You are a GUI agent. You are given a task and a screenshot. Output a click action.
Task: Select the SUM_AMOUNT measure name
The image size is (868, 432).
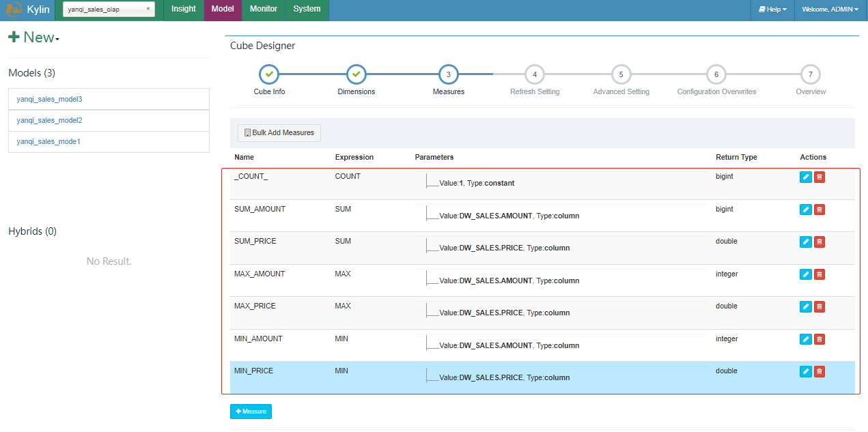point(260,209)
